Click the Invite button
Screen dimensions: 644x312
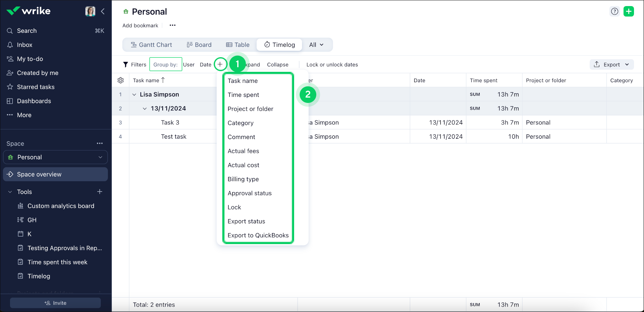point(55,303)
